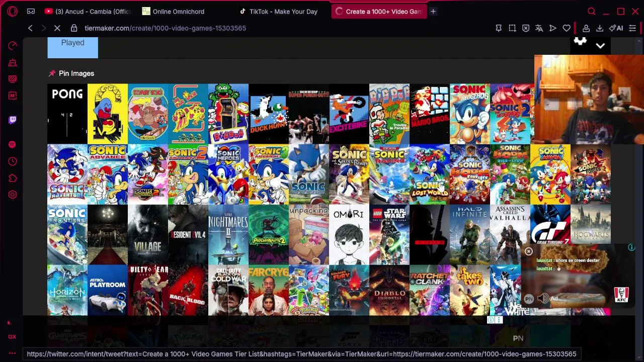This screenshot has width=644, height=362.
Task: Click AdChoices icon on bottom banner
Action: click(x=491, y=320)
